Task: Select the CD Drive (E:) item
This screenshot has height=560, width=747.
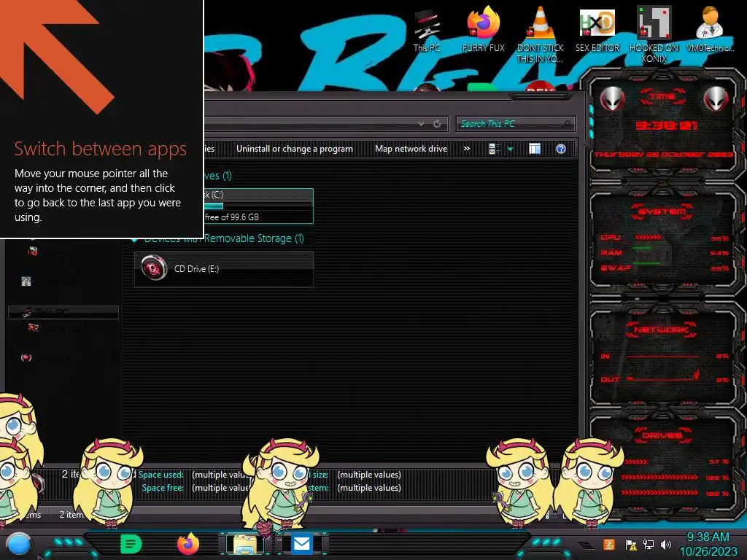Action: tap(223, 269)
